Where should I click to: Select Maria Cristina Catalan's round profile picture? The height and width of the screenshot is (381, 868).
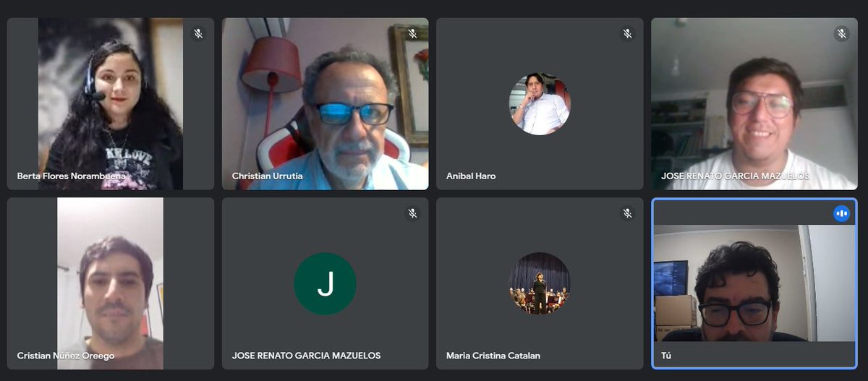540,283
